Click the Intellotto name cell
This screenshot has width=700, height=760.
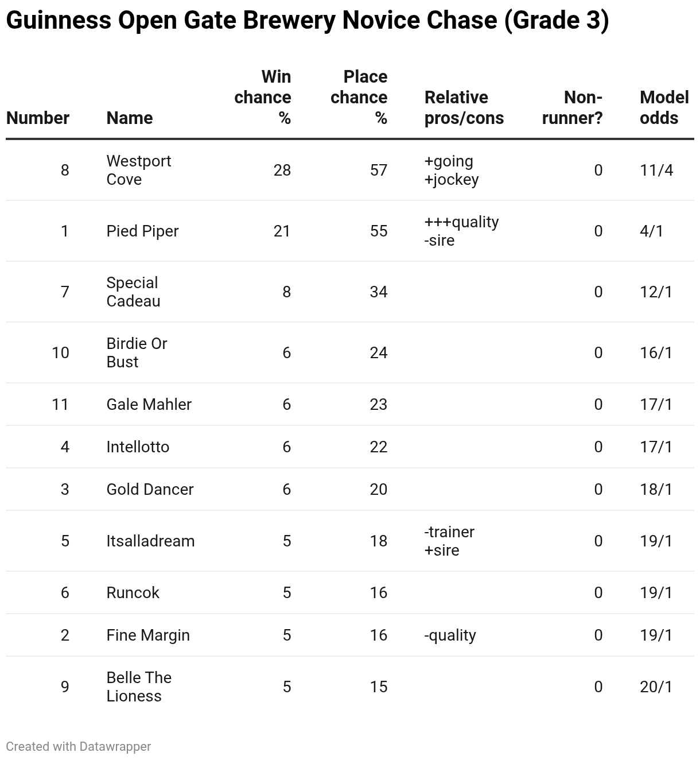(138, 447)
